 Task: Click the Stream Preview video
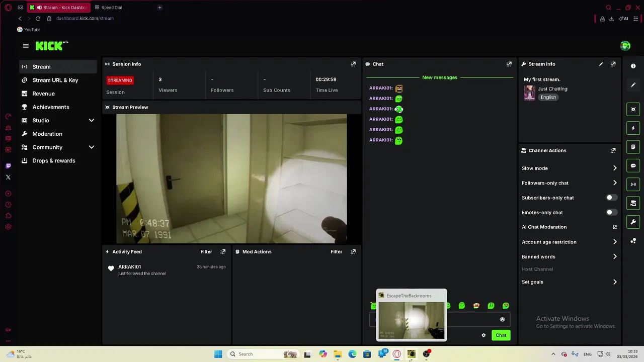[x=231, y=178]
